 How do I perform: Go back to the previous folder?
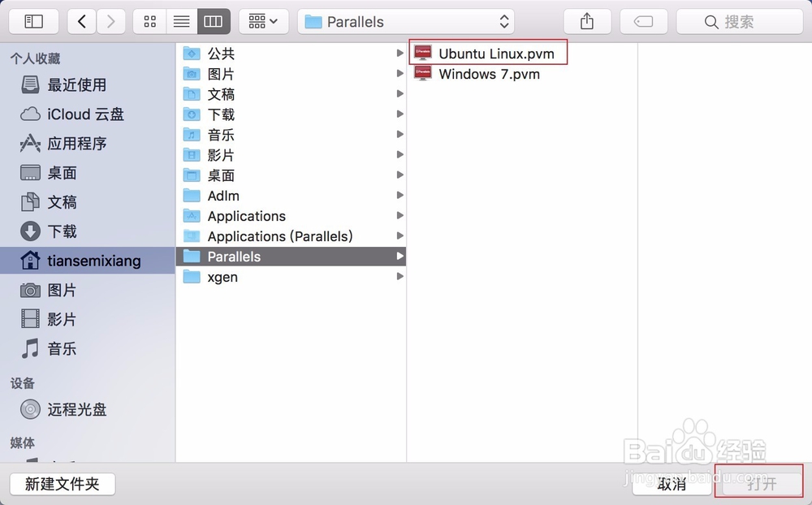click(82, 21)
